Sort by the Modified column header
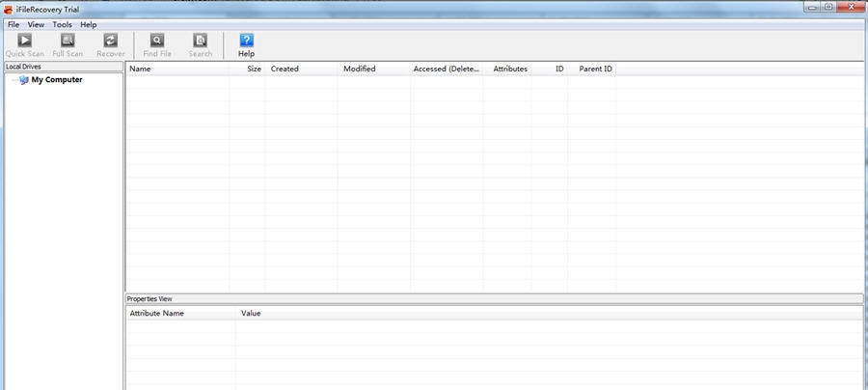The image size is (868, 390). [373, 69]
